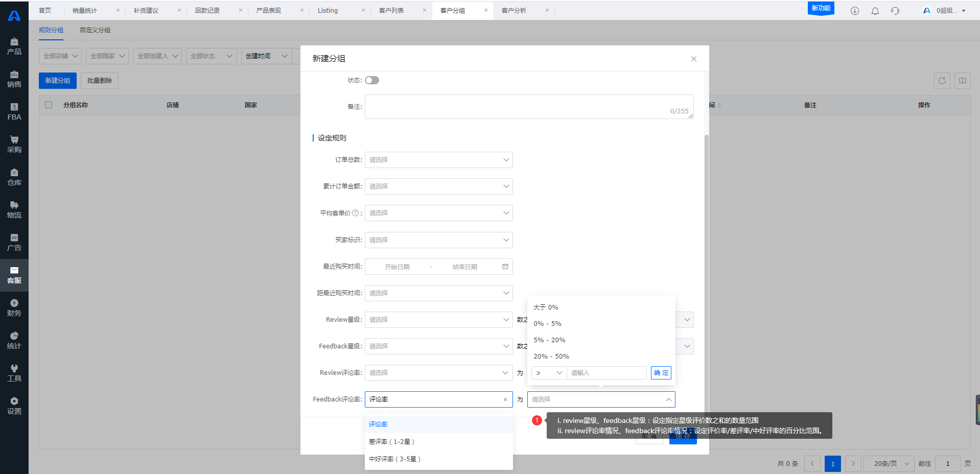Expand the 距最近购买时间 dropdown
Viewport: 980px width, 474px height.
pyautogui.click(x=439, y=293)
